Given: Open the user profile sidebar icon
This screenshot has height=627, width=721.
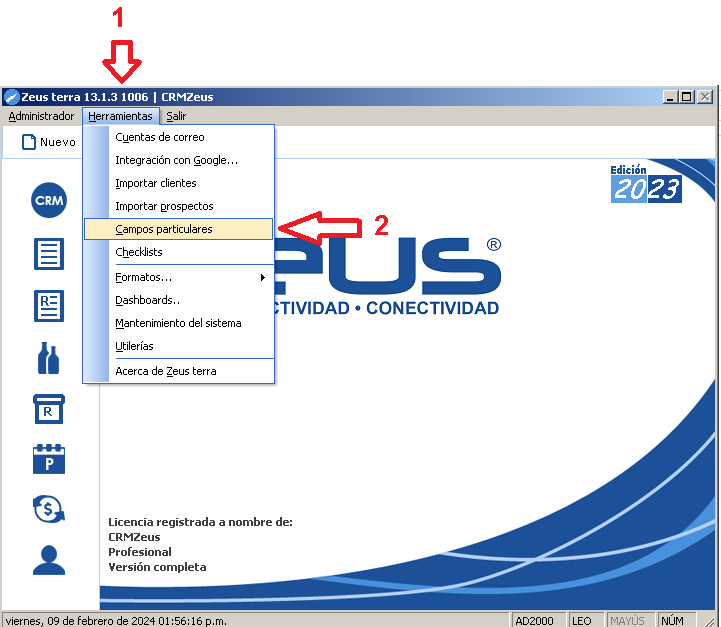Looking at the screenshot, I should pos(49,560).
